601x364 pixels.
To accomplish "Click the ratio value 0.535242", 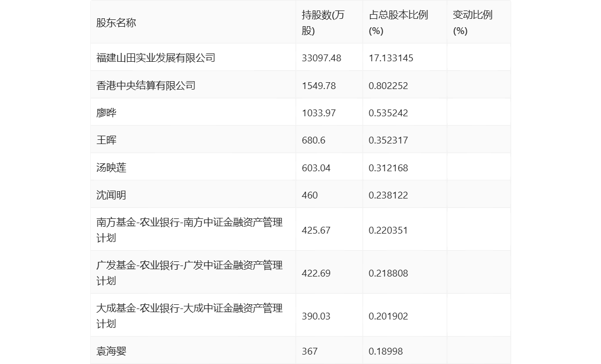I will click(x=388, y=113).
